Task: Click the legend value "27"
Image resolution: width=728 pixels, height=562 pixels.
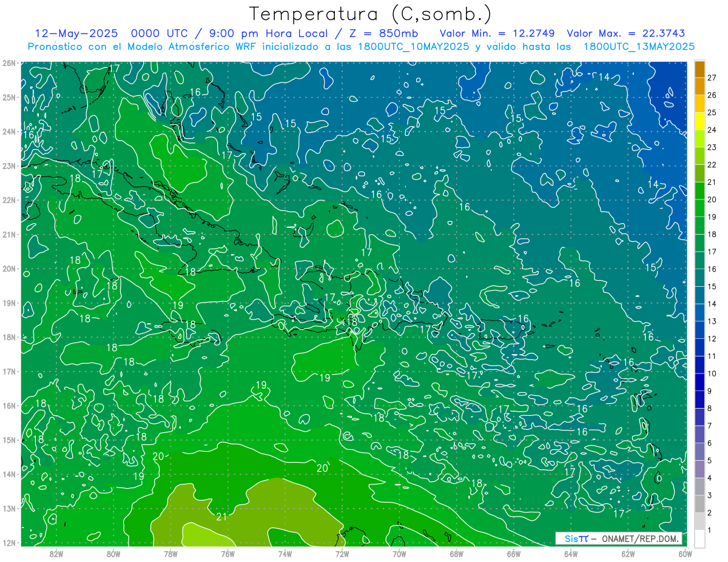Action: 712,78
